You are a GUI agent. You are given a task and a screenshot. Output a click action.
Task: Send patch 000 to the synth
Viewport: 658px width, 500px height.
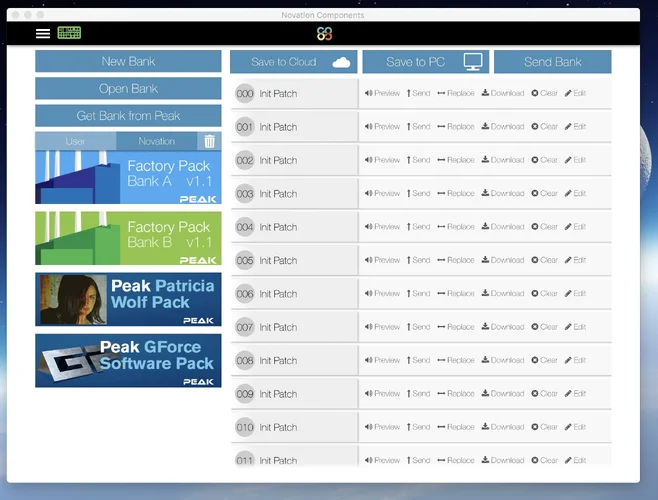418,93
